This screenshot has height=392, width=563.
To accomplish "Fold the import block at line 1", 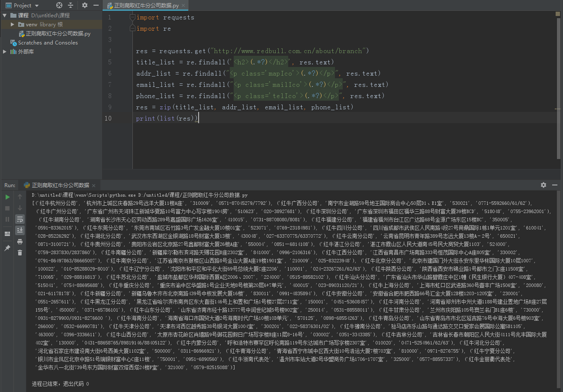I will coord(133,17).
